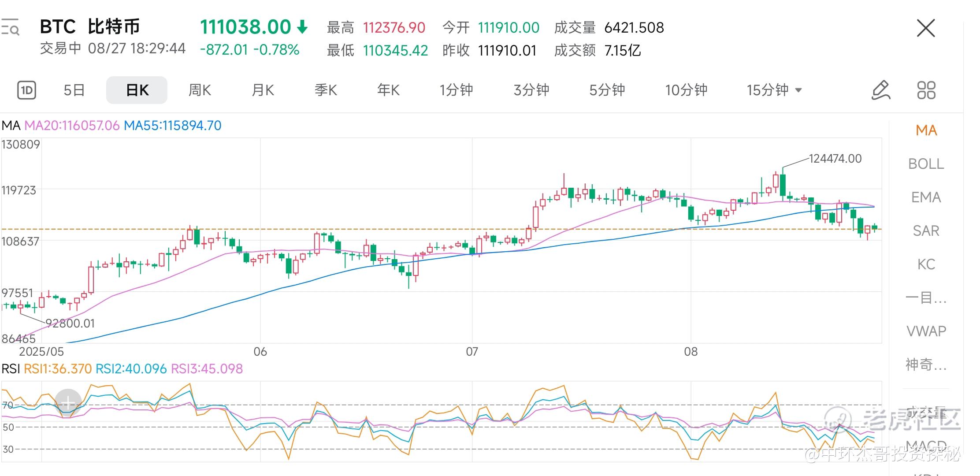Open the pencil drawing tool
This screenshot has height=476, width=980.
point(881,90)
